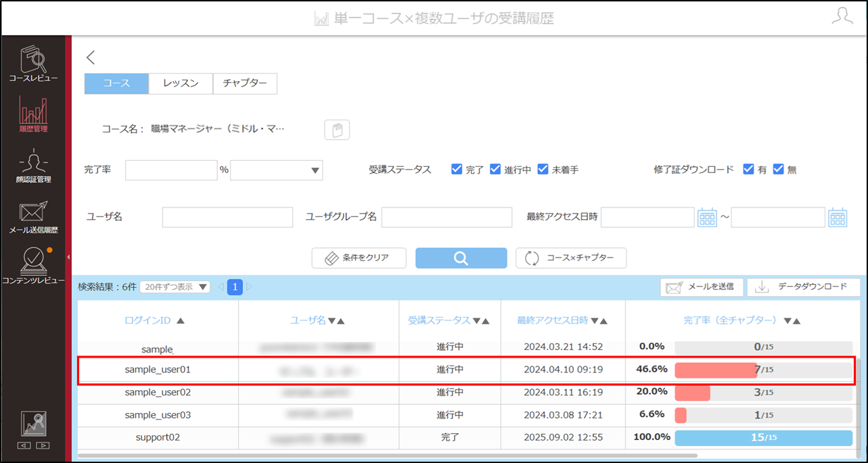
Task: Select the support02 login ID cell
Action: pos(158,437)
